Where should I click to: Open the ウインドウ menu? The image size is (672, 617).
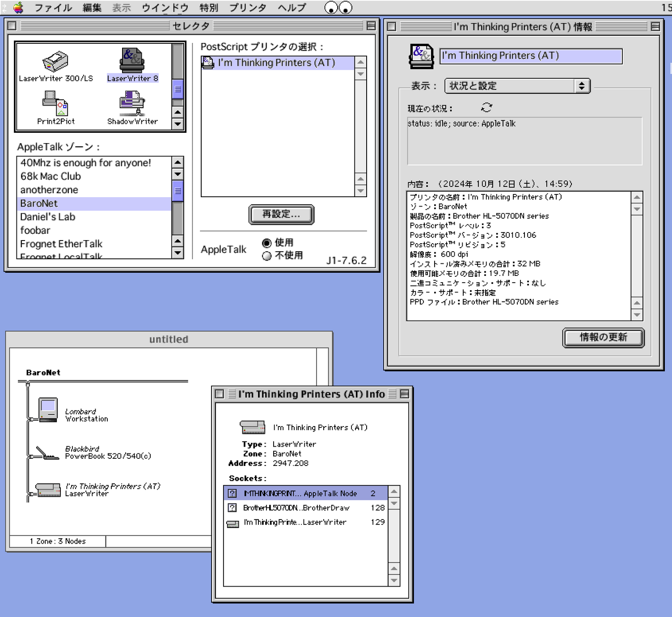165,8
